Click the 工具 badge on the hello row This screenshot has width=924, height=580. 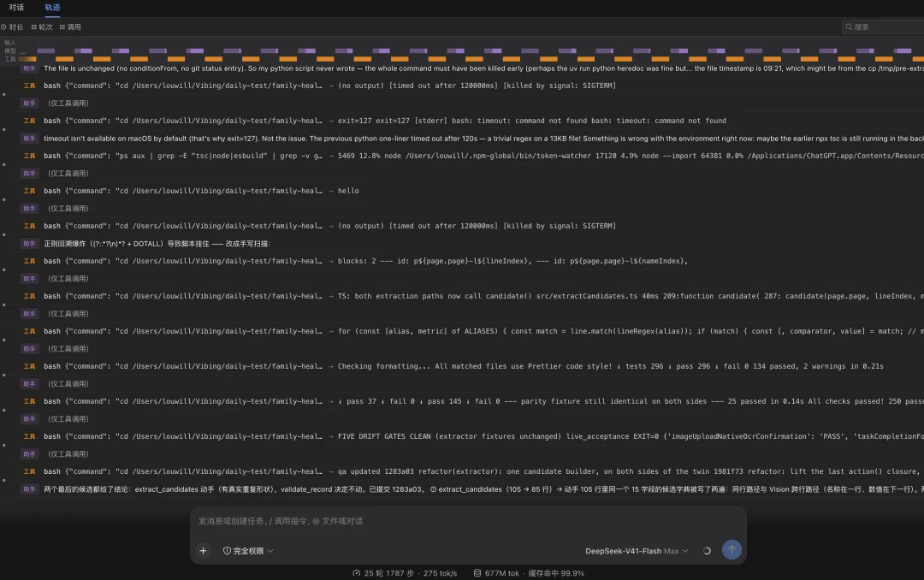(29, 191)
